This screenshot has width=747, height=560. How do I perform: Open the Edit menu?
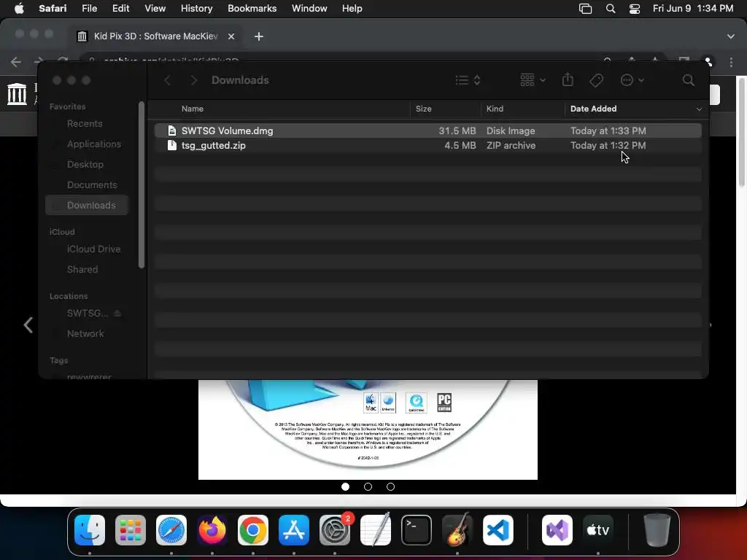pos(120,9)
